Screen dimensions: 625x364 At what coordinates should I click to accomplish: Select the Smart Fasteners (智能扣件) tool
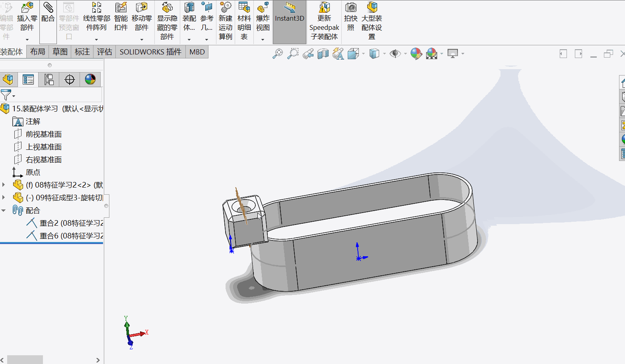(x=121, y=17)
